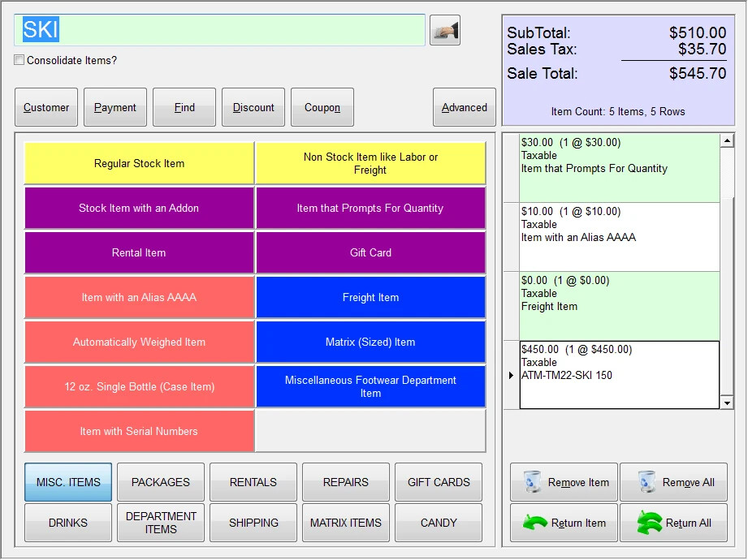This screenshot has height=560, width=748.
Task: Click the SubTotal $510.00 amount
Action: 698,32
